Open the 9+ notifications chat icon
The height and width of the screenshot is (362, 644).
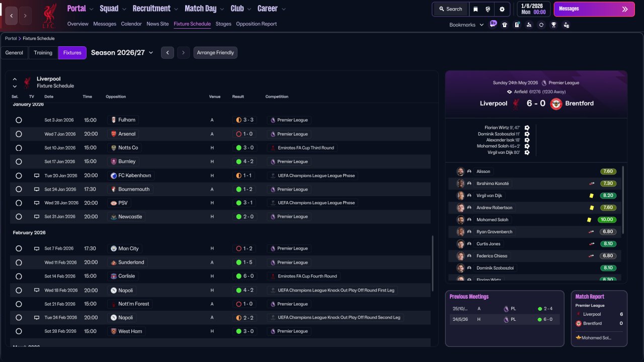[x=493, y=24]
